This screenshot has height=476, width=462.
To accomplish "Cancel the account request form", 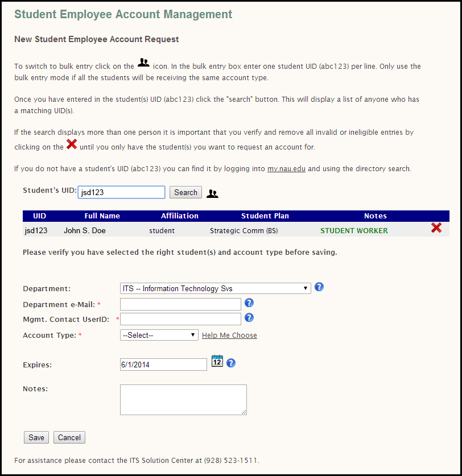I will (x=69, y=437).
